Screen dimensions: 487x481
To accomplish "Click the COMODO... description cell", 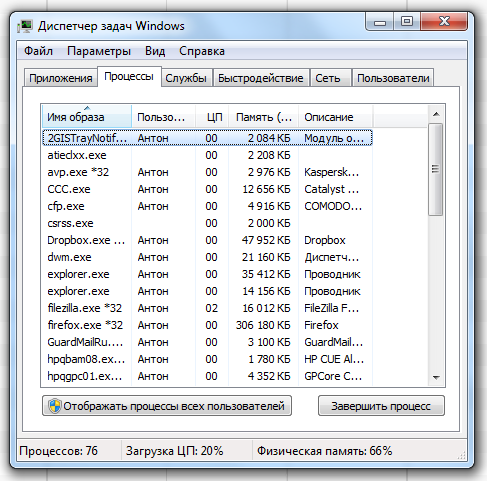I will pos(333,206).
